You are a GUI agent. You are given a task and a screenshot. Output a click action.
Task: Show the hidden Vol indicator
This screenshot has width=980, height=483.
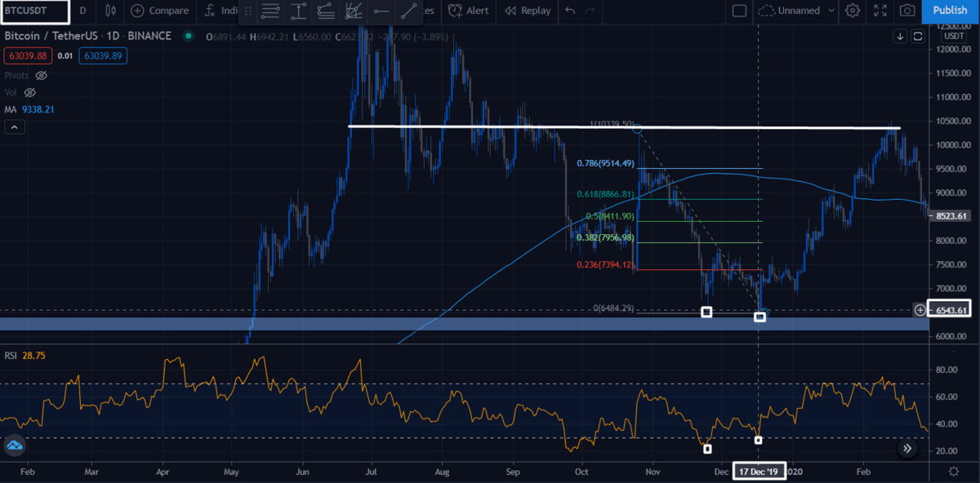point(32,93)
